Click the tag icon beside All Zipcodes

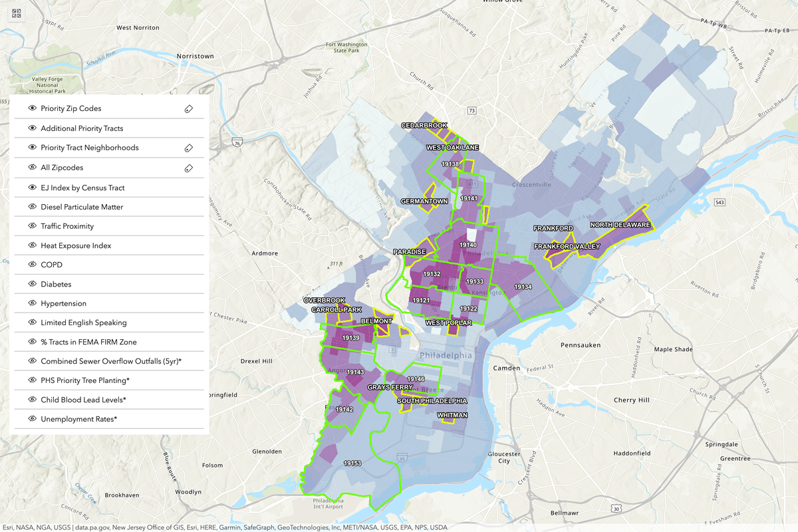click(x=189, y=167)
